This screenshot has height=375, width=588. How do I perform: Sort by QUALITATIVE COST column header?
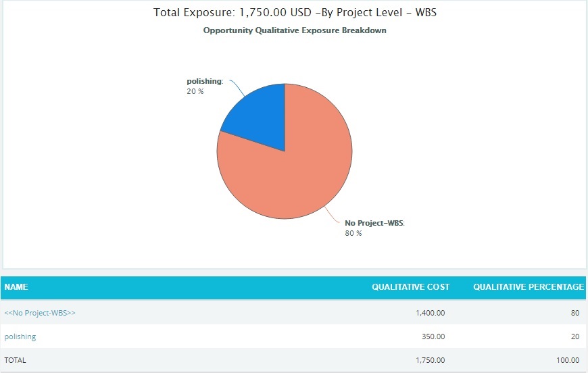(x=411, y=287)
